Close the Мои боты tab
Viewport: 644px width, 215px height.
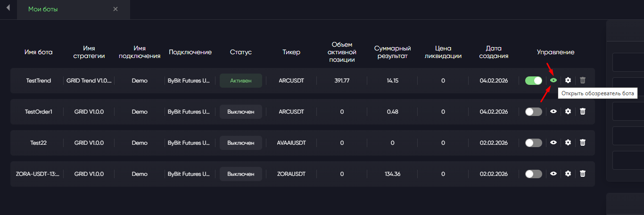116,9
